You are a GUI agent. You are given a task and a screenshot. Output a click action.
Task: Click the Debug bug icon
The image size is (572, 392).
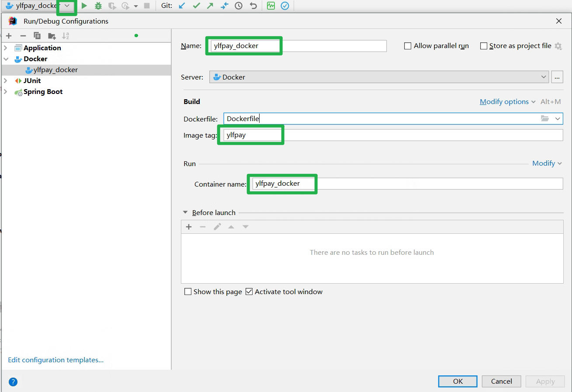click(x=98, y=6)
